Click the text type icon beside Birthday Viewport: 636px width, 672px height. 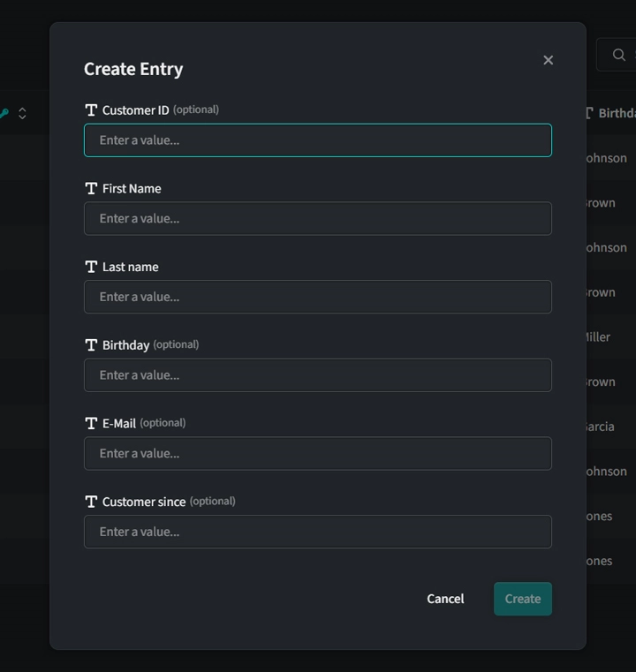click(91, 345)
